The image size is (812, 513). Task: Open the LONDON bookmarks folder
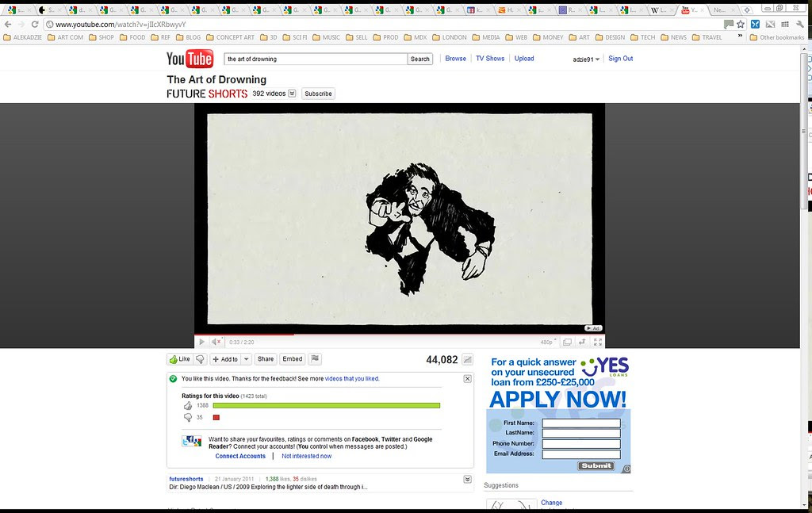point(450,37)
